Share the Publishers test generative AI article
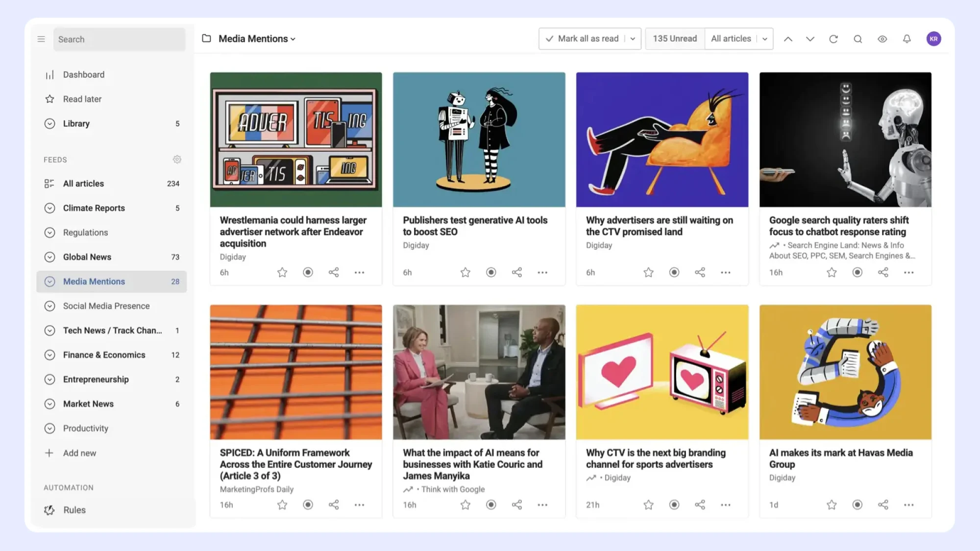 coord(517,272)
